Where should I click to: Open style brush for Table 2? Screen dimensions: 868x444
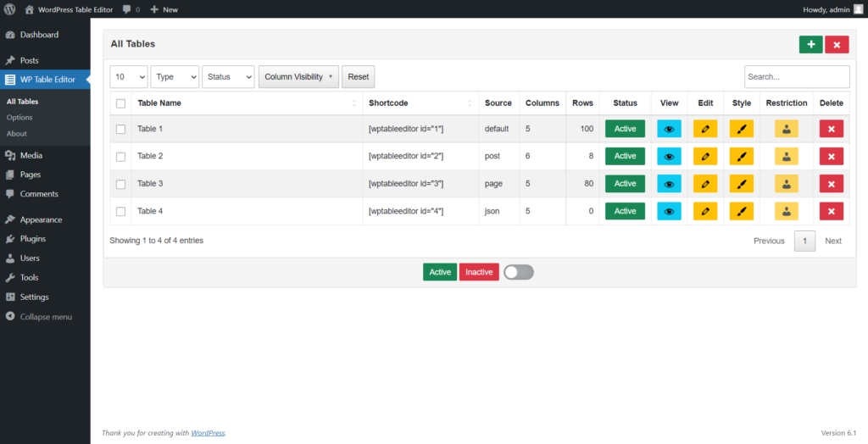click(x=742, y=156)
